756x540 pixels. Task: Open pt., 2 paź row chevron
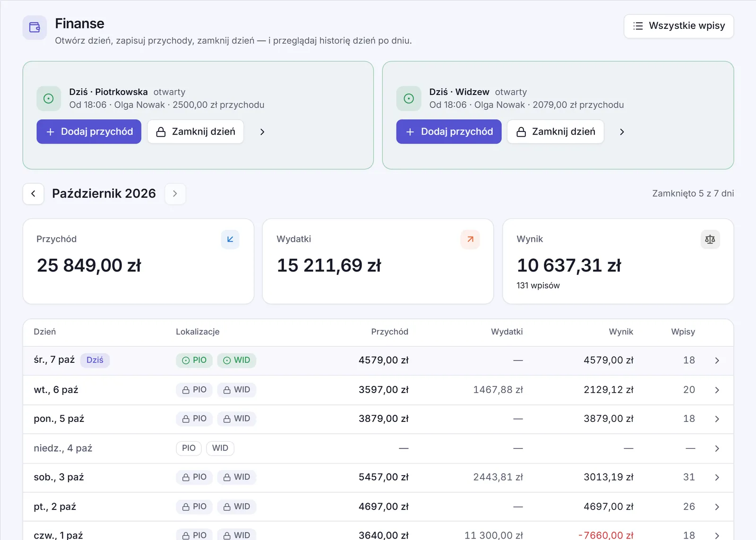click(717, 507)
